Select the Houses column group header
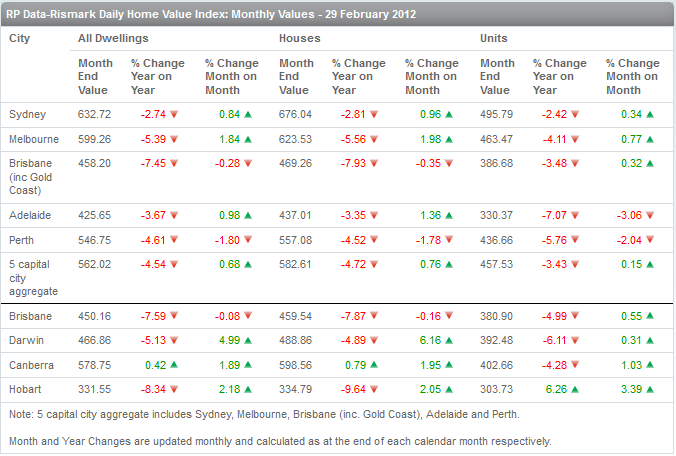The height and width of the screenshot is (456, 676). pyautogui.click(x=298, y=38)
